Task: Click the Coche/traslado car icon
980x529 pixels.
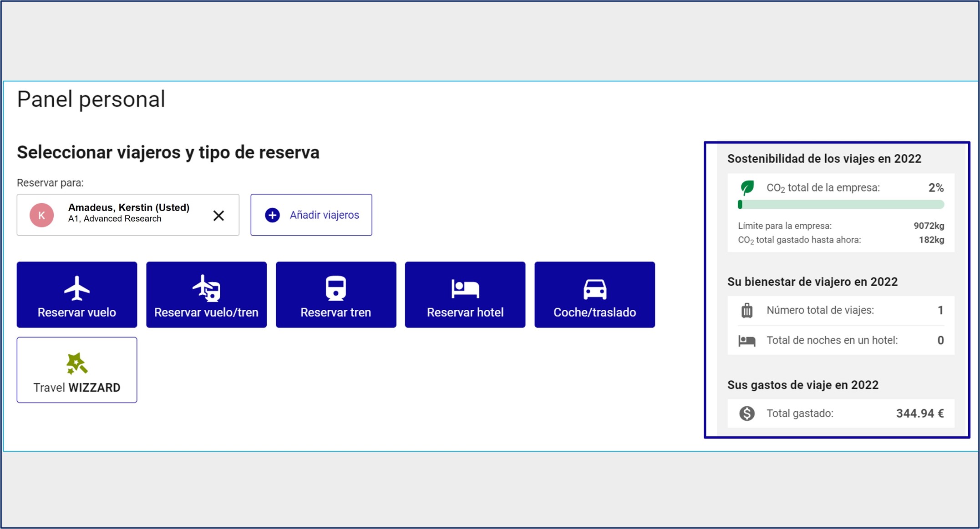Action: tap(594, 289)
